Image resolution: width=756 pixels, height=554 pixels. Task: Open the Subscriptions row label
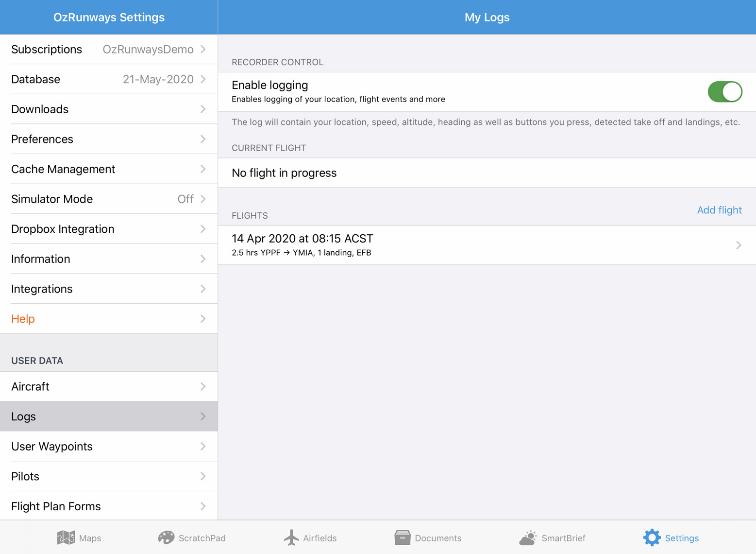tap(47, 49)
